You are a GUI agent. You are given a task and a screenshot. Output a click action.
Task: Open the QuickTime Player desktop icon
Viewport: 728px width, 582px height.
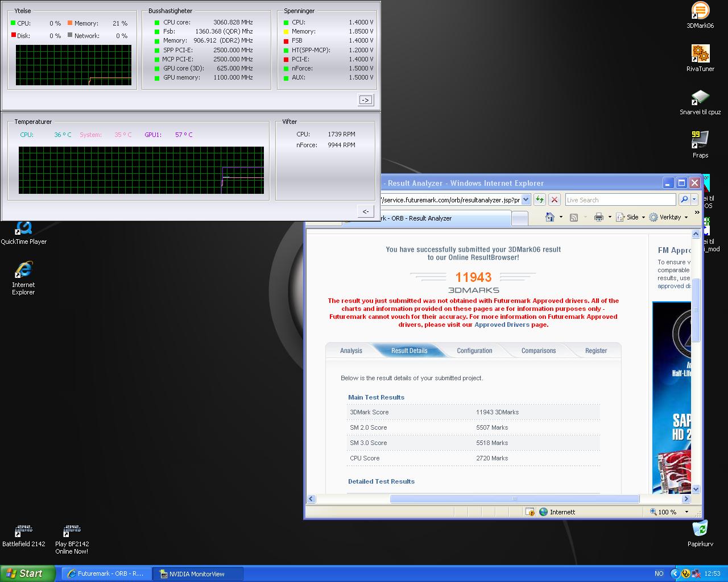[x=23, y=232]
